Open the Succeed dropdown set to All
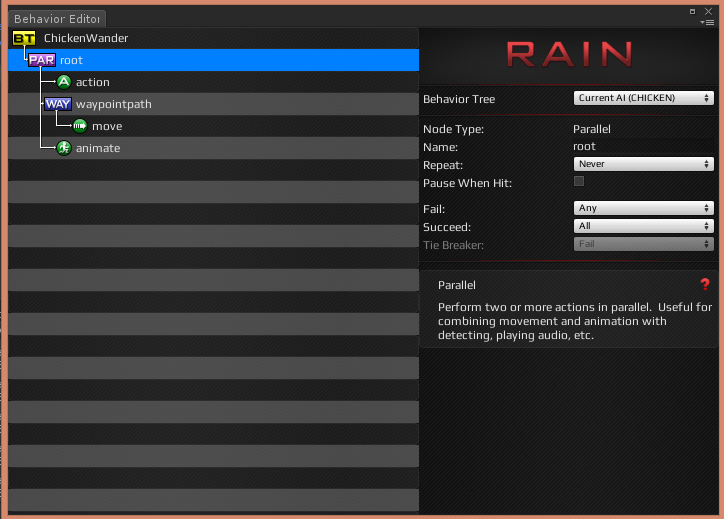The width and height of the screenshot is (724, 519). click(x=643, y=226)
